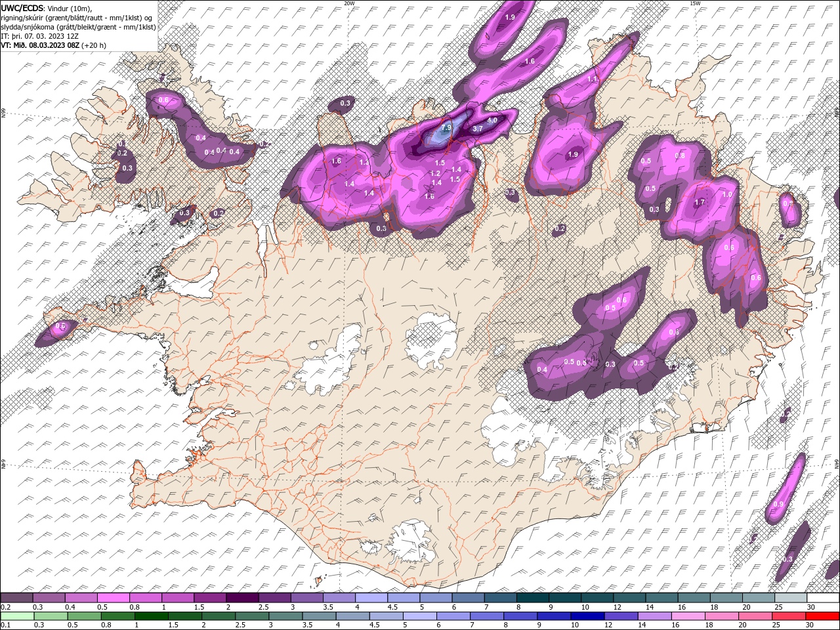Click the 1.7 snowfall value label
This screenshot has width=840, height=630.
click(x=700, y=202)
